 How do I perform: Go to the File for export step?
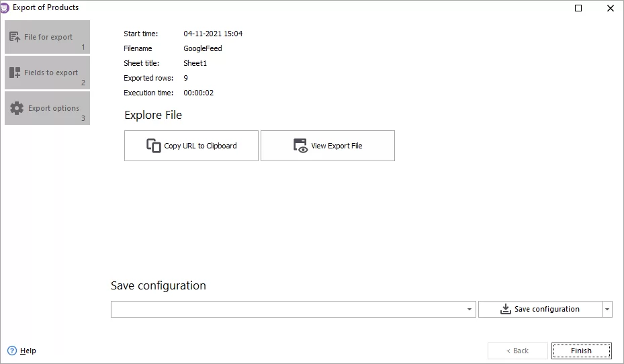(x=48, y=37)
